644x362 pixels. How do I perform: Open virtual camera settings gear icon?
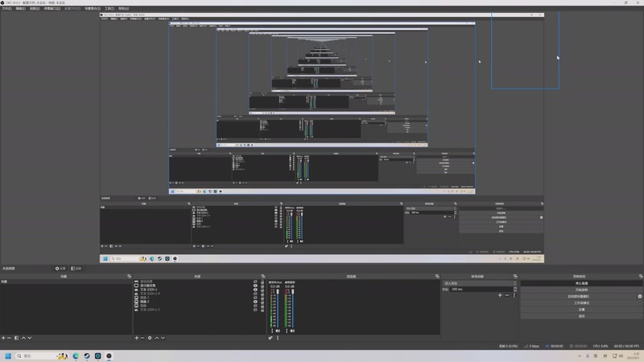[639, 296]
